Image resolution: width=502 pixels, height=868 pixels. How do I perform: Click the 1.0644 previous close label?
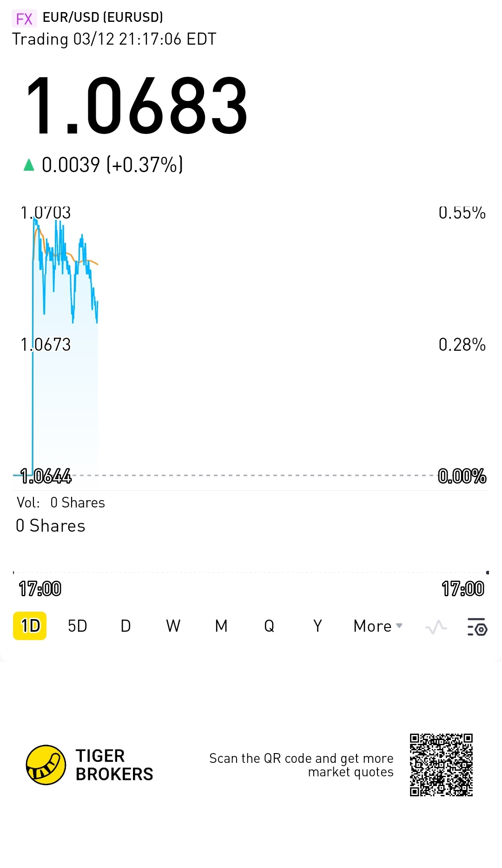tap(46, 476)
